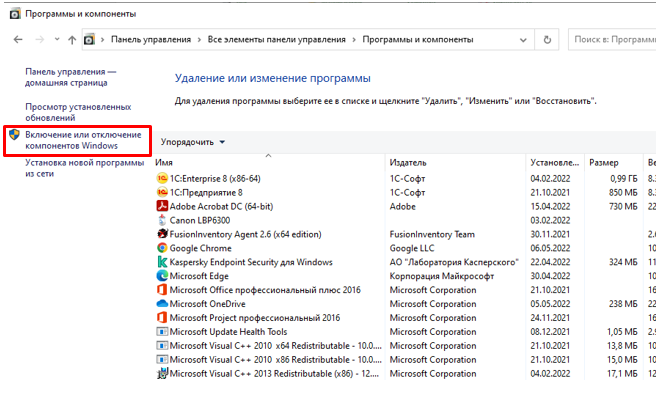The image size is (664, 398).
Task: Expand chevron after Все элементы панели управления
Action: 354,40
